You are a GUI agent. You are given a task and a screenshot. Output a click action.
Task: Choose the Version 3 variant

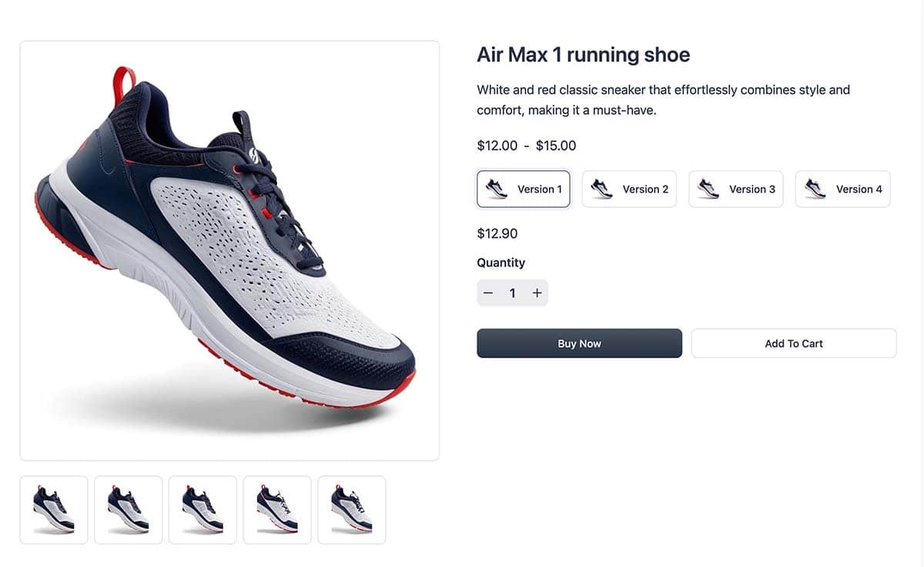click(x=735, y=189)
